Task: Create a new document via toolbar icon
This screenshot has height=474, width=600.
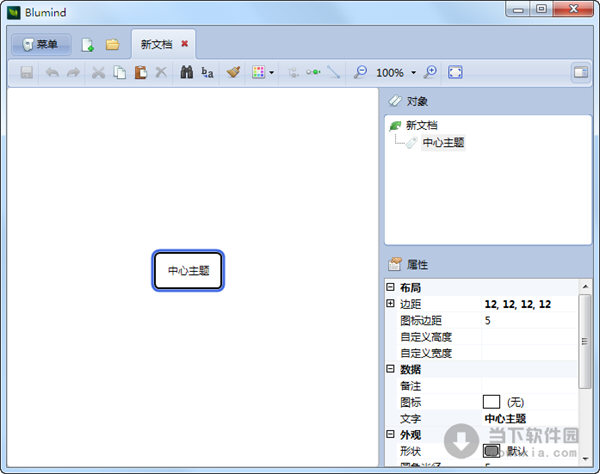Action: tap(88, 45)
